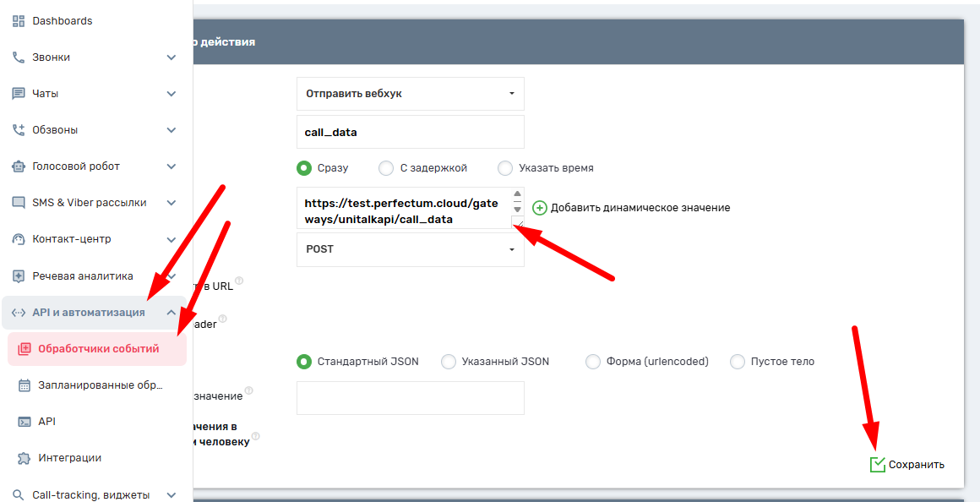Open the Отправить вебхук action dropdown
The width and height of the screenshot is (980, 502).
pyautogui.click(x=410, y=94)
